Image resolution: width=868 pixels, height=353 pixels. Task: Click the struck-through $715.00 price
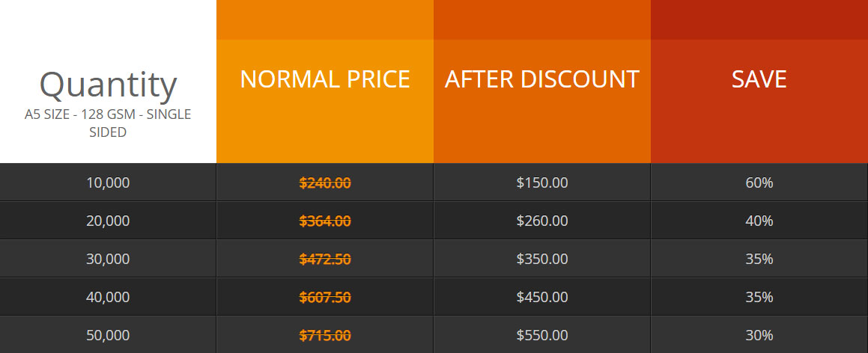tap(325, 335)
